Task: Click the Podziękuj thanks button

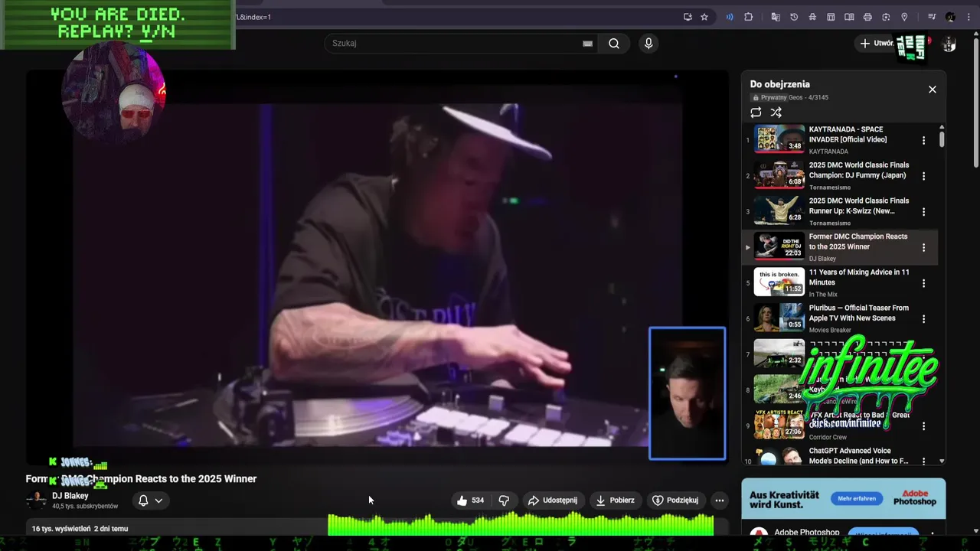Action: point(675,500)
